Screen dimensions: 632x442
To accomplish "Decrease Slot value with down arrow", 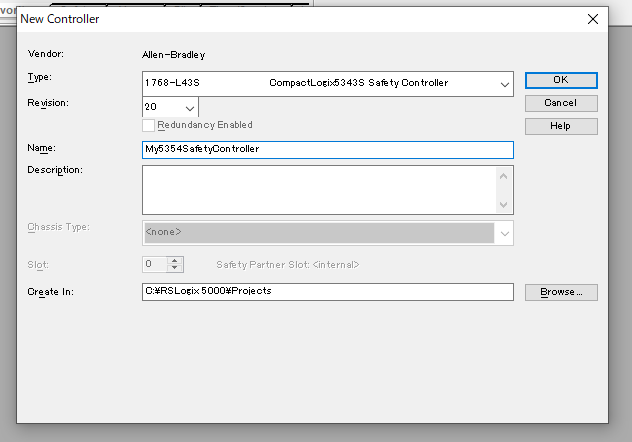I will (175, 268).
